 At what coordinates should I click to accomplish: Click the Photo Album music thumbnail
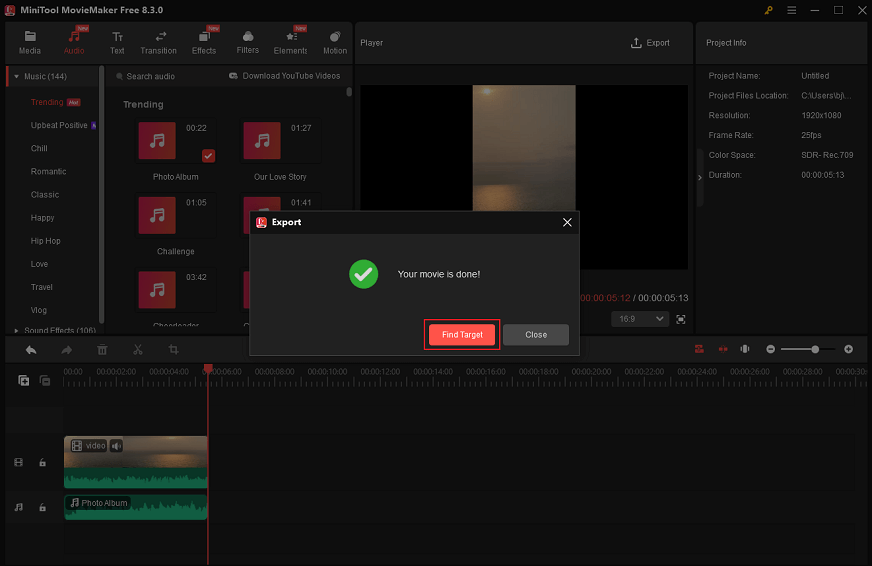pos(157,141)
